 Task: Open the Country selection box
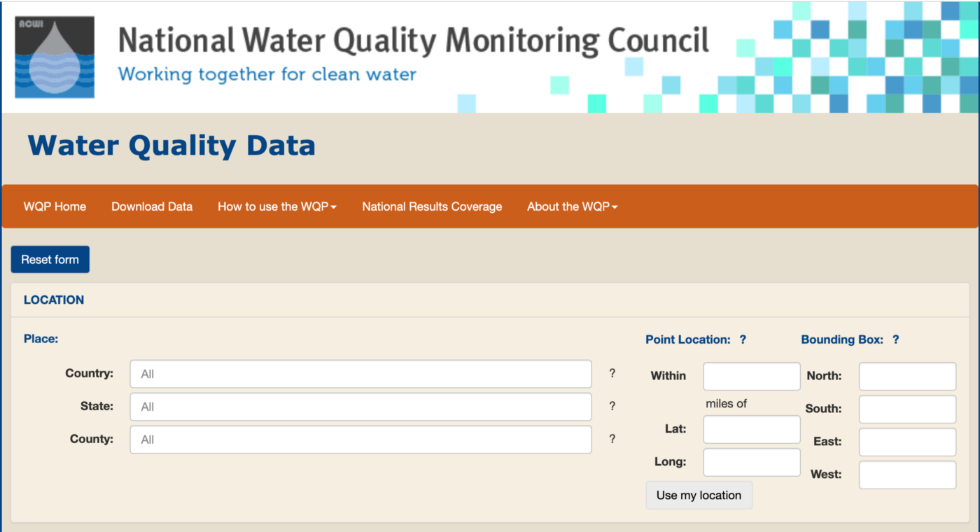(x=360, y=374)
